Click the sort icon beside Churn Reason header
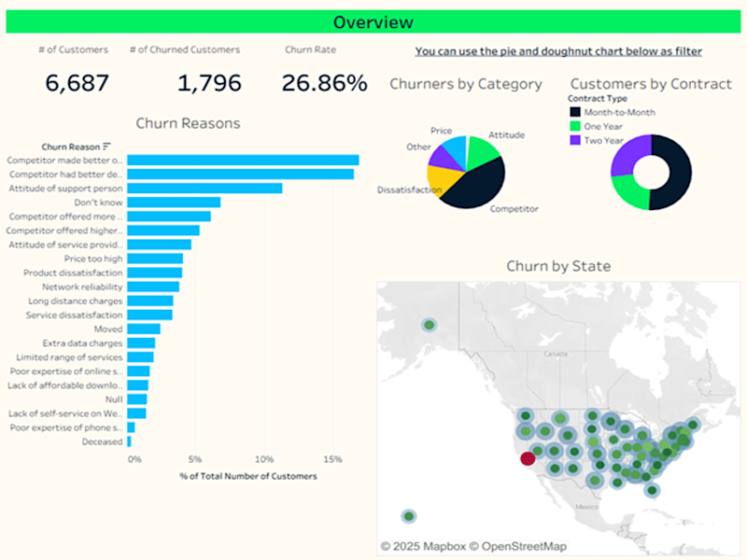The width and height of the screenshot is (747, 560). pos(106,147)
